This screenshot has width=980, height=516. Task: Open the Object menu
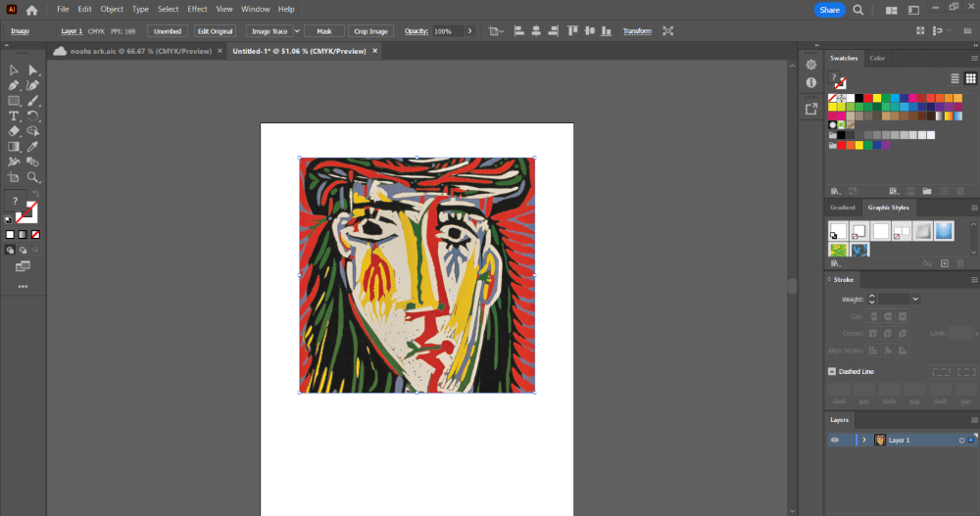point(112,10)
